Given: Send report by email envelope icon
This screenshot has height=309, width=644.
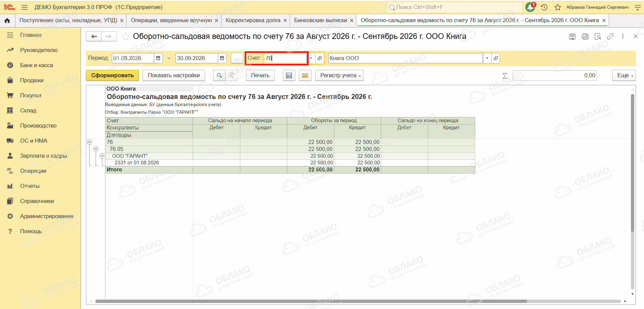Looking at the screenshot, I should pyautogui.click(x=305, y=75).
